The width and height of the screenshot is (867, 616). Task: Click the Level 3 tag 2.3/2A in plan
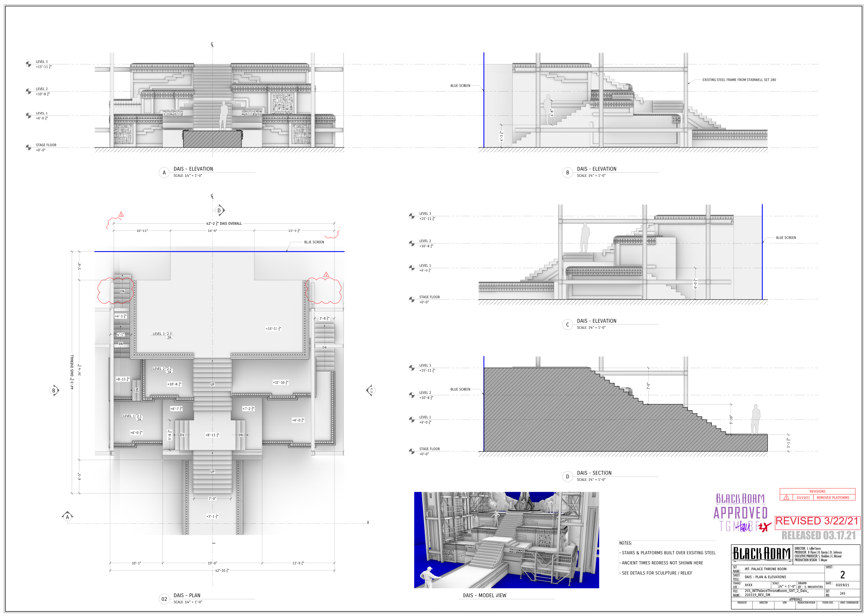169,336
